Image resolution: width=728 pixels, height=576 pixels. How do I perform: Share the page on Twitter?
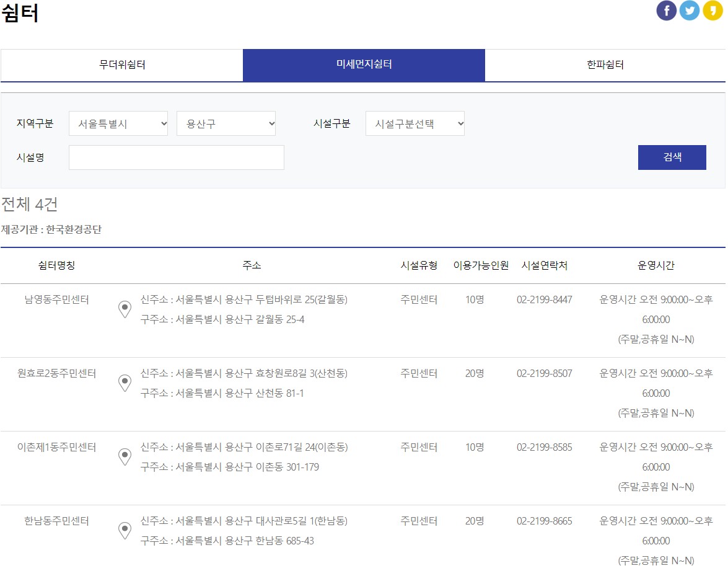[690, 10]
